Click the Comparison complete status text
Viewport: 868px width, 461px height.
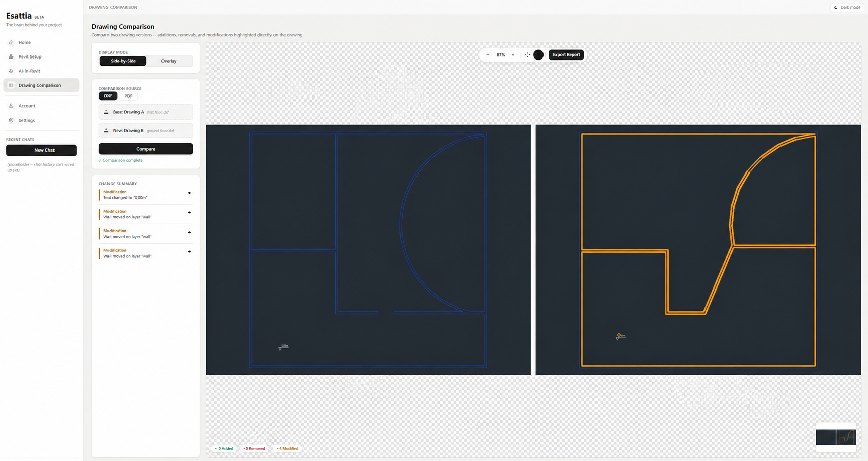point(121,160)
